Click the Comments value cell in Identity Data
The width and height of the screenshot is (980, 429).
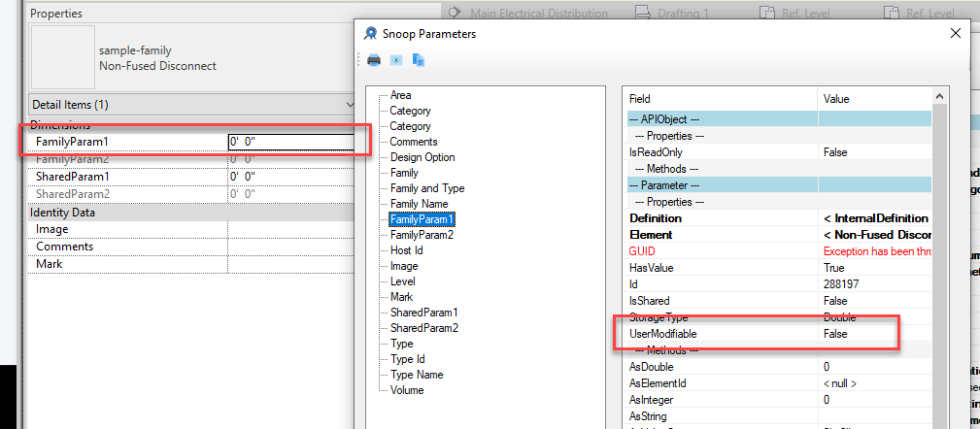[x=291, y=247]
